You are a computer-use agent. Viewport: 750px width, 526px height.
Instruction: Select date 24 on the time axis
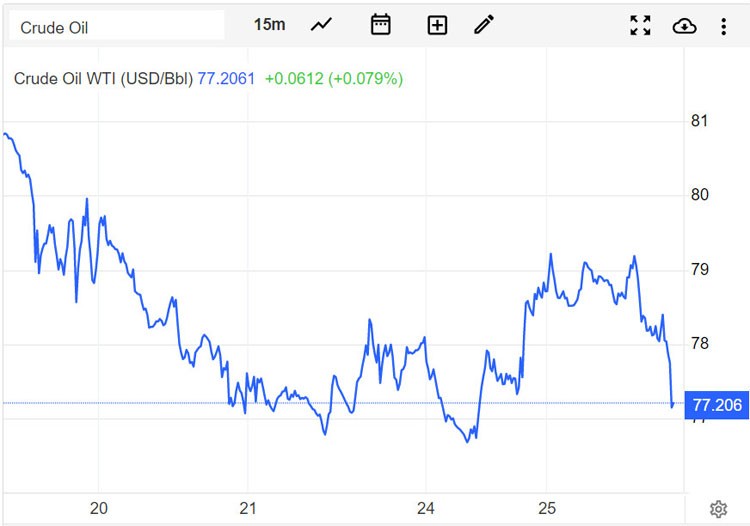pyautogui.click(x=426, y=508)
